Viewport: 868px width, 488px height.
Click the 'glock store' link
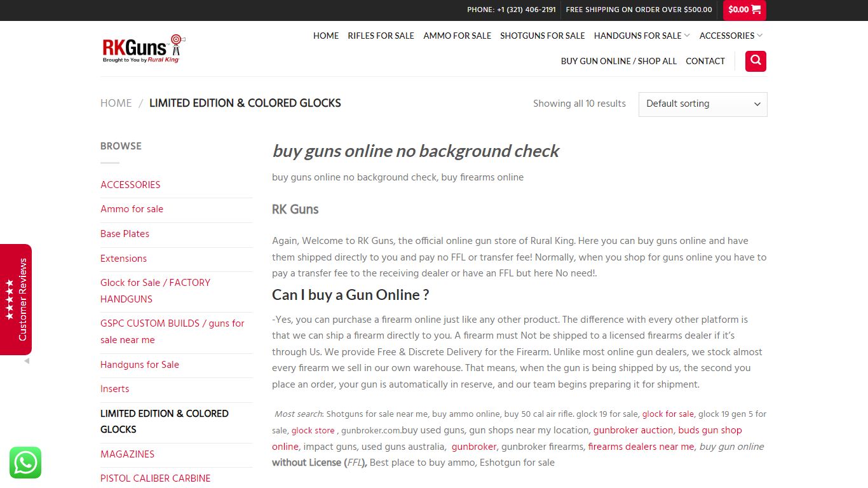(x=313, y=431)
